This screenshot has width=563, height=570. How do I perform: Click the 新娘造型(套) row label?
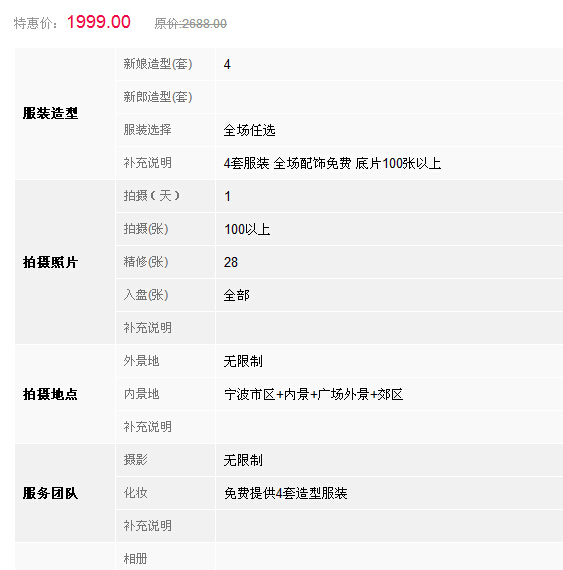pos(158,64)
